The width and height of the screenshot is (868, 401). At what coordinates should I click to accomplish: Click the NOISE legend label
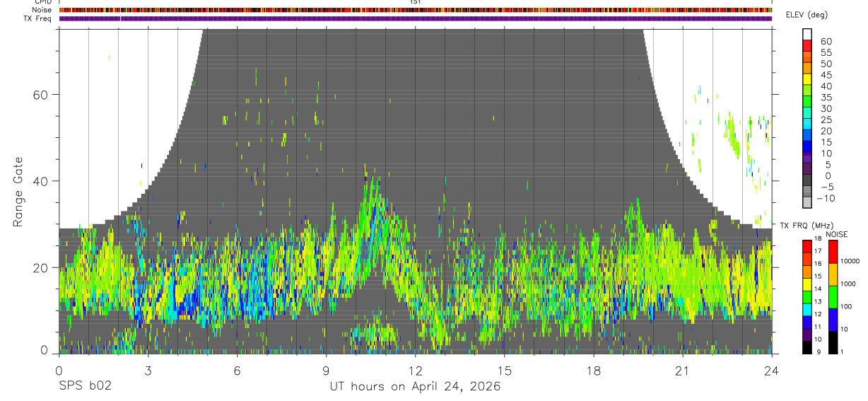[836, 234]
